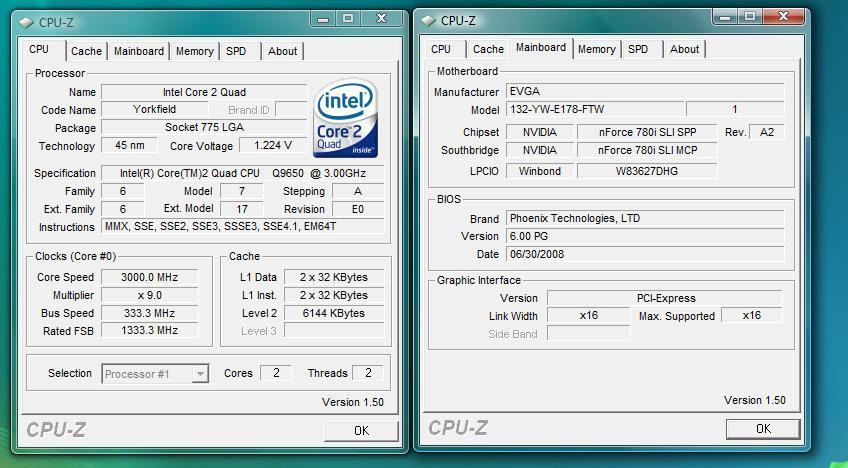Open the About tab in right window
This screenshot has height=468, width=848.
(684, 49)
